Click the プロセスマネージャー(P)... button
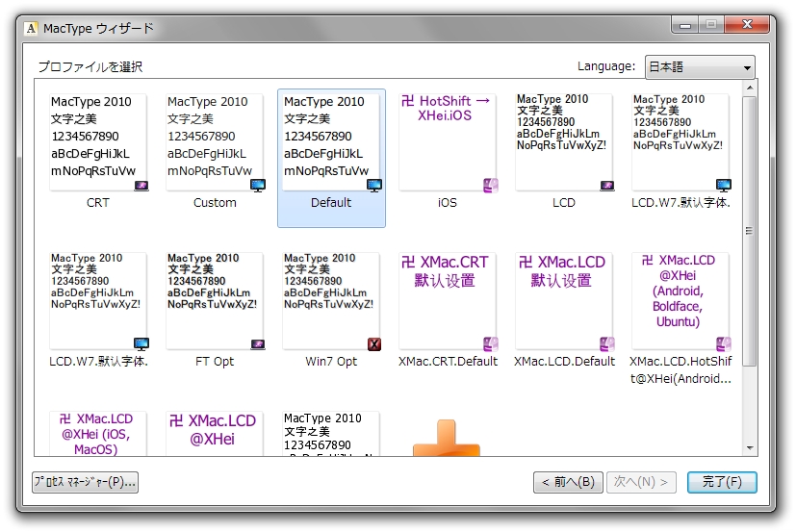The height and width of the screenshot is (532, 796). tap(86, 482)
